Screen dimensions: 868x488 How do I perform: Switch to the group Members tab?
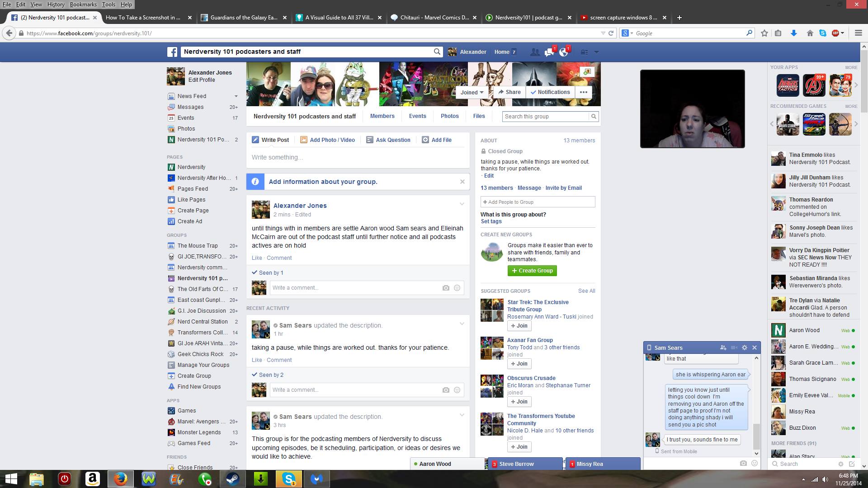pos(382,116)
